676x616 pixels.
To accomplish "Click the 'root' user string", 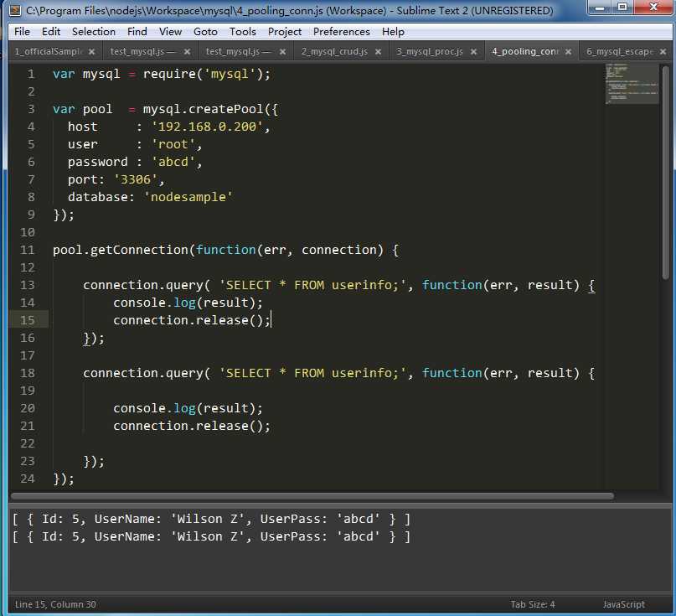I will coord(173,144).
